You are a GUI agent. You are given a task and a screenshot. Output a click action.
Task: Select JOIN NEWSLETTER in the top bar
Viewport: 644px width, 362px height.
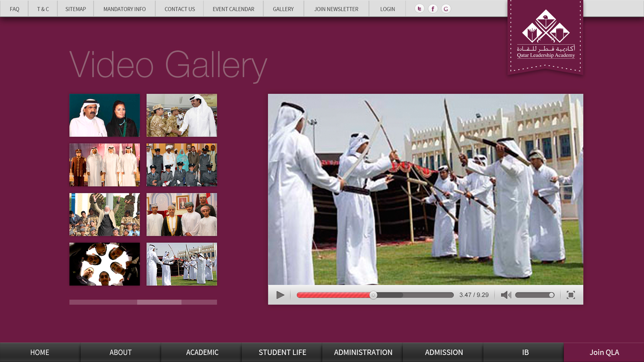click(x=336, y=9)
